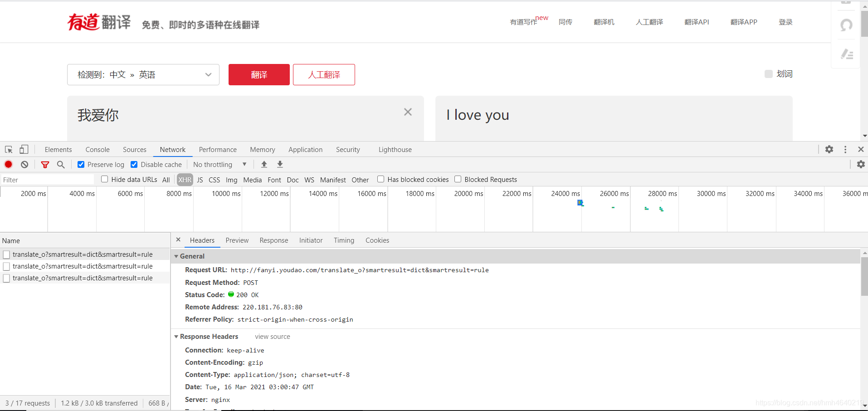Toggle the 划词 checkbox
This screenshot has width=868, height=411.
click(769, 74)
